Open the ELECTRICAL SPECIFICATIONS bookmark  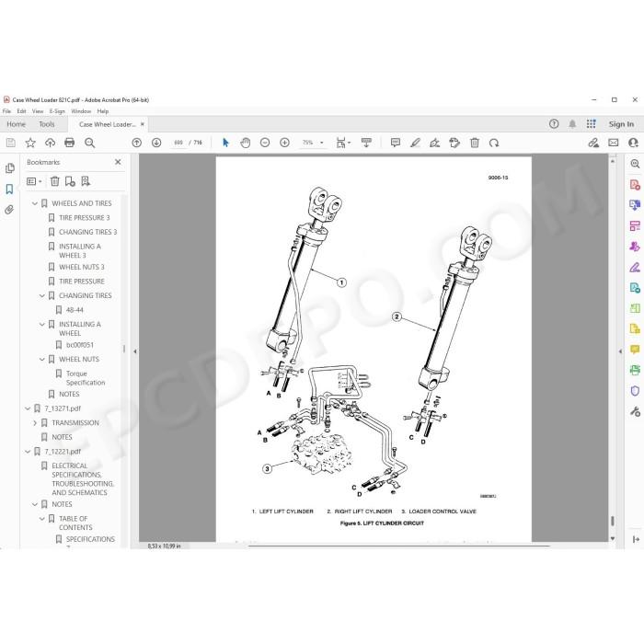(83, 479)
